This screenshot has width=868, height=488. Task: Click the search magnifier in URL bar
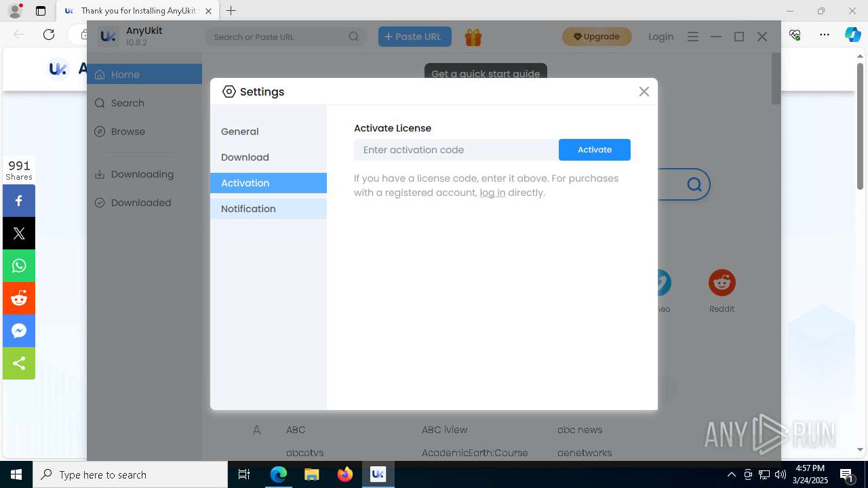coord(354,37)
